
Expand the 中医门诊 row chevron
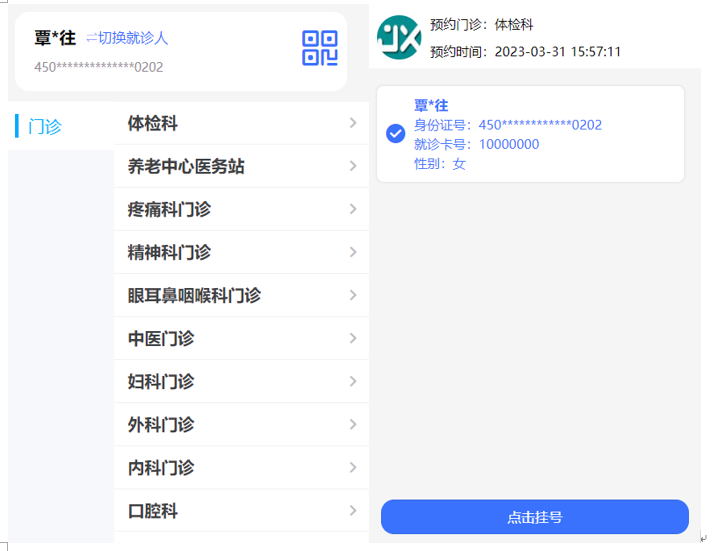pyautogui.click(x=353, y=338)
